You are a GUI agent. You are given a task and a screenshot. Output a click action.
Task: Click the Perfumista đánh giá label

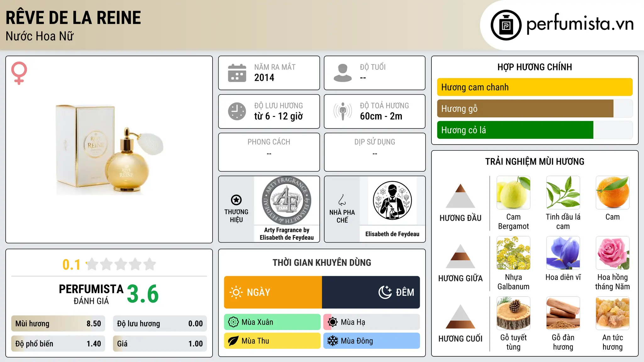(x=91, y=294)
